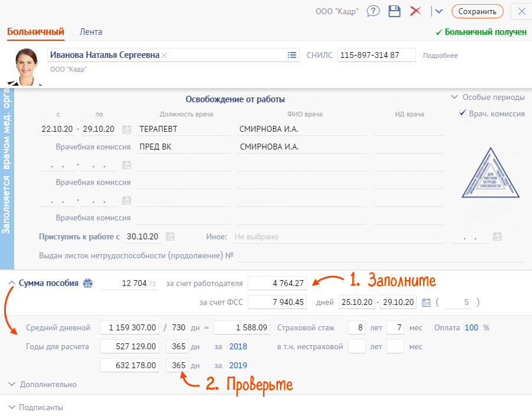The width and height of the screenshot is (532, 419).
Task: Open calendar for first release period dates
Action: coord(126,129)
